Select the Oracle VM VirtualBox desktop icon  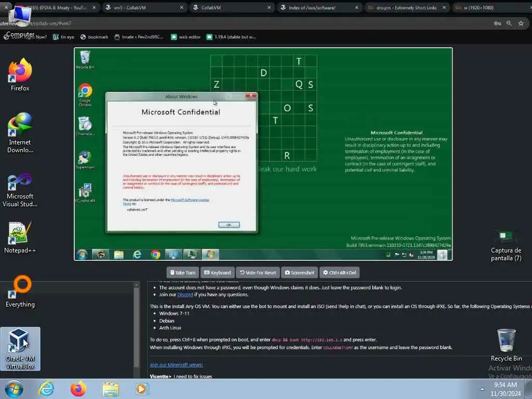tap(20, 349)
